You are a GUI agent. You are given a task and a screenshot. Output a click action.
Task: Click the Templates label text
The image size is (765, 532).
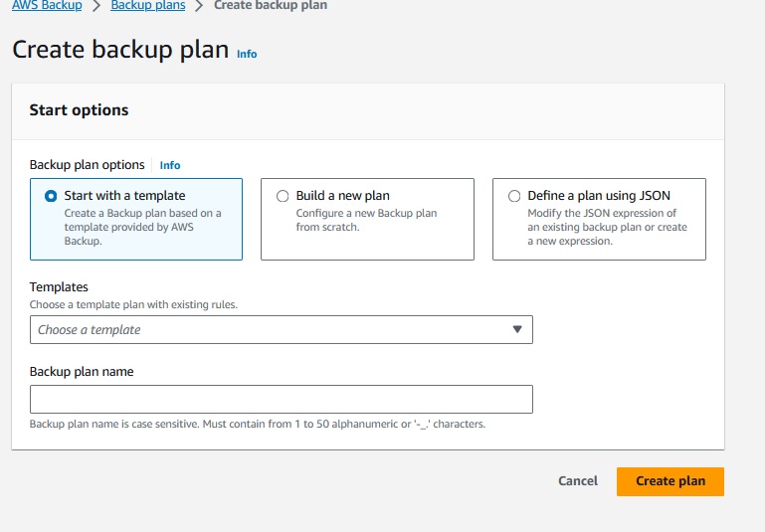click(x=59, y=286)
